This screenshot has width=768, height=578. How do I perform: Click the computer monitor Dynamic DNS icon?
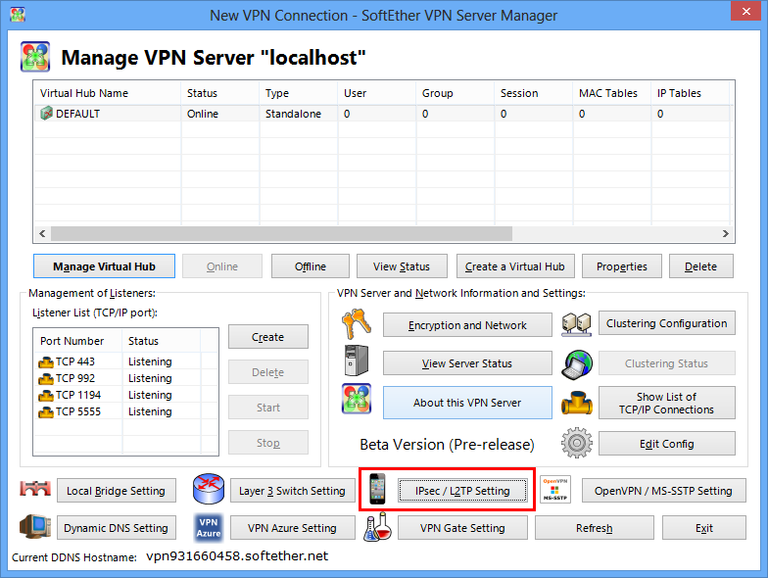point(35,527)
